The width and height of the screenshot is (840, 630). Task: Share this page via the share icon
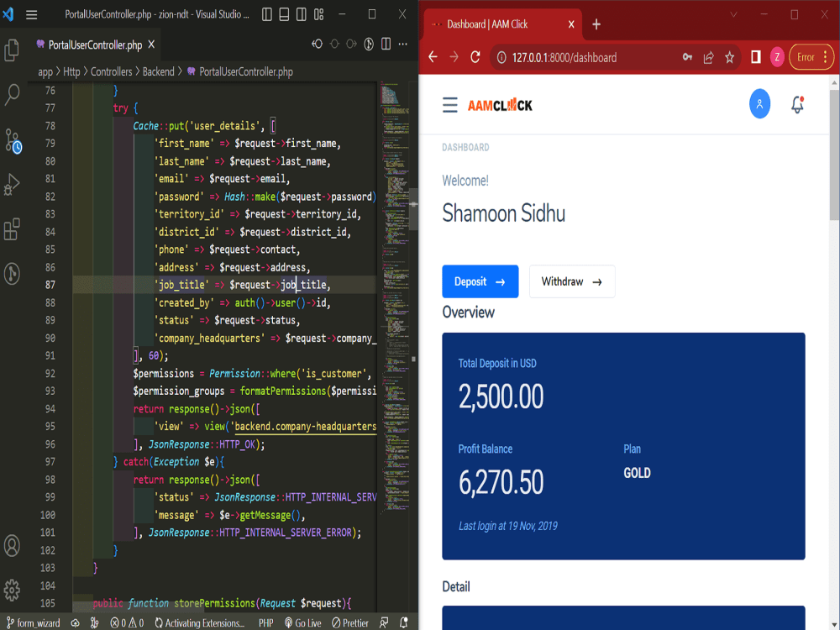coord(708,57)
